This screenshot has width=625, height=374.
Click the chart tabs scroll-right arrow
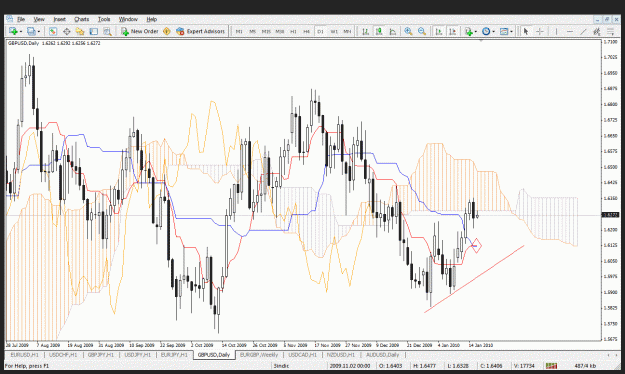(617, 355)
